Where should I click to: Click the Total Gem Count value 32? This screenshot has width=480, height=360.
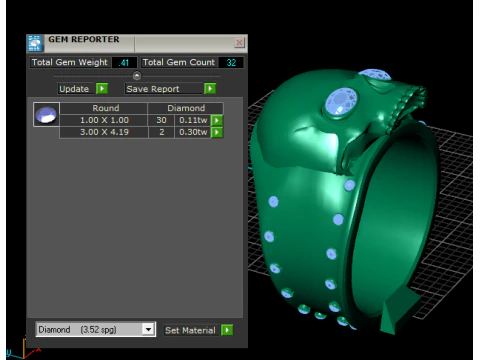tap(231, 63)
